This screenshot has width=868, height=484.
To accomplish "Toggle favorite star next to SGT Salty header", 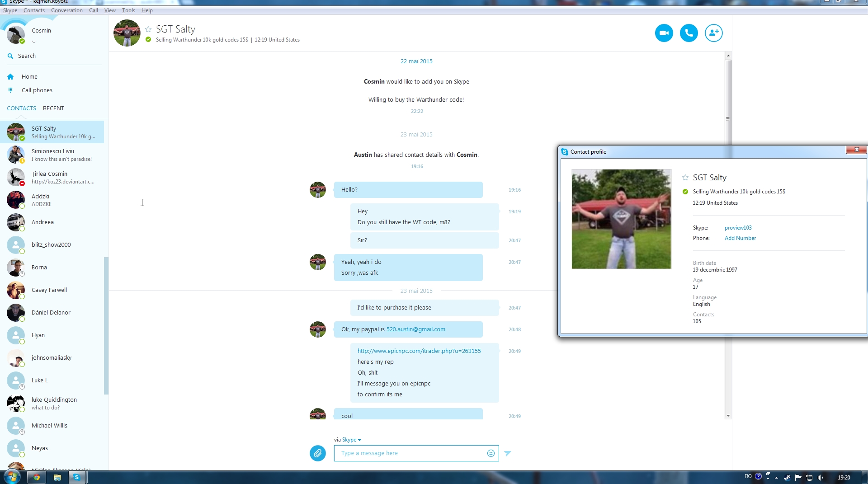I will (148, 29).
